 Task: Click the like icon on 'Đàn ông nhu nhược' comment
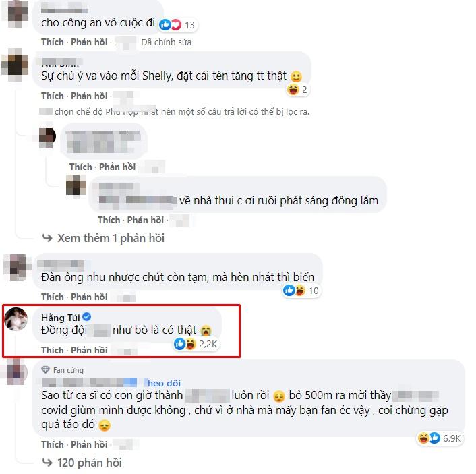pyautogui.click(x=289, y=291)
